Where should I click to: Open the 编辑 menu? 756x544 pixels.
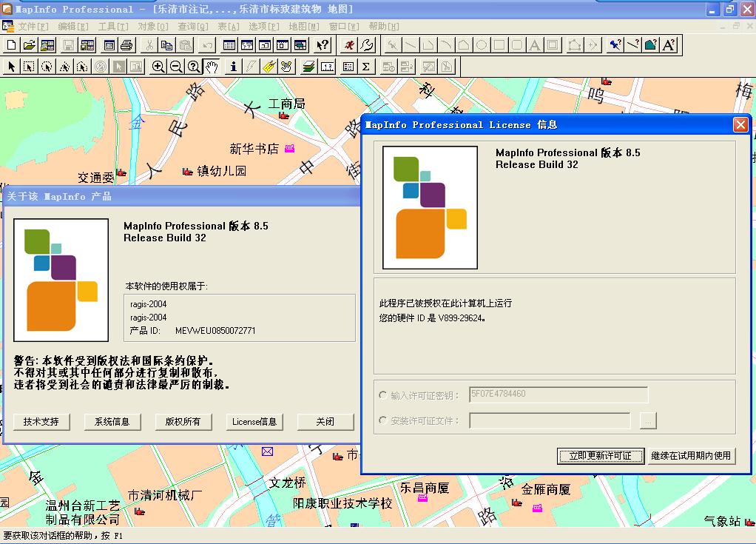click(73, 27)
